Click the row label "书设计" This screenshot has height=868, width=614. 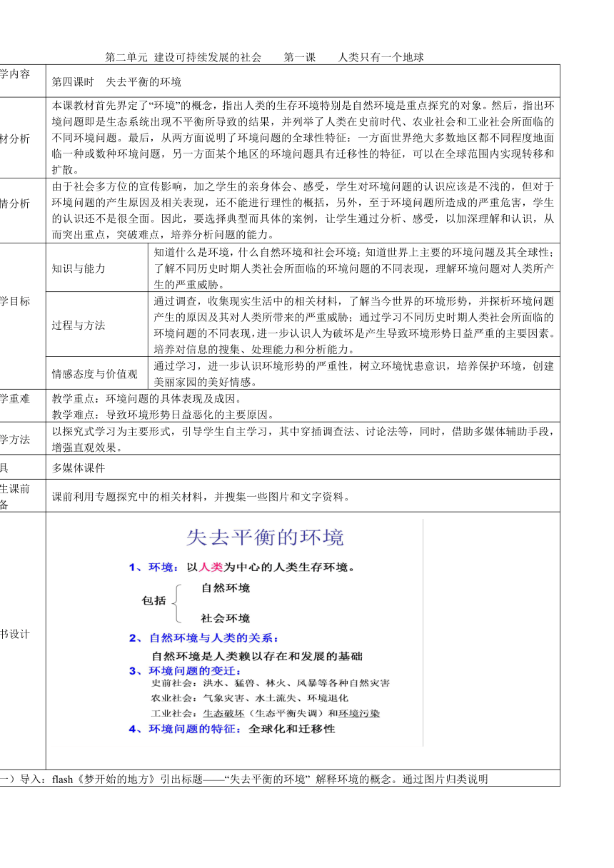point(15,633)
